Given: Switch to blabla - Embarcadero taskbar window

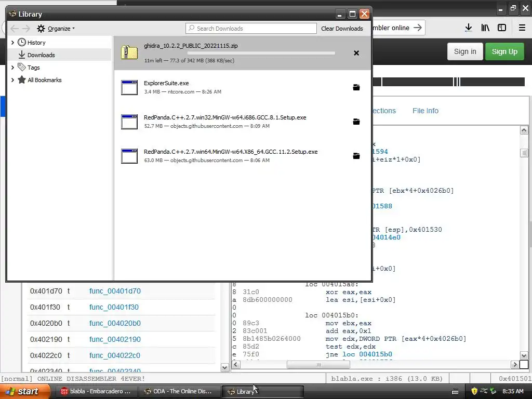Looking at the screenshot, I should click(x=96, y=391).
